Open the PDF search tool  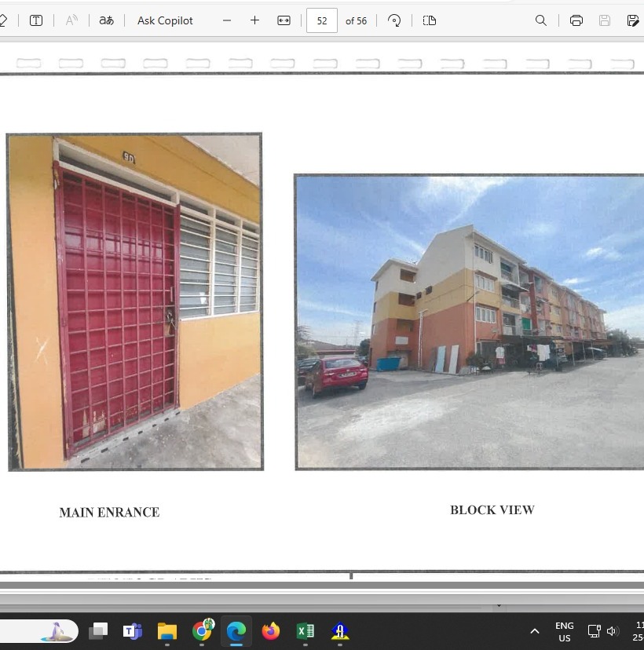click(x=541, y=20)
